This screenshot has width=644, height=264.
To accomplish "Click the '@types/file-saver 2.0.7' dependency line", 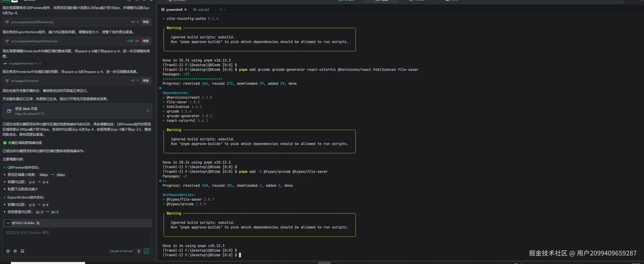I will pyautogui.click(x=188, y=200).
